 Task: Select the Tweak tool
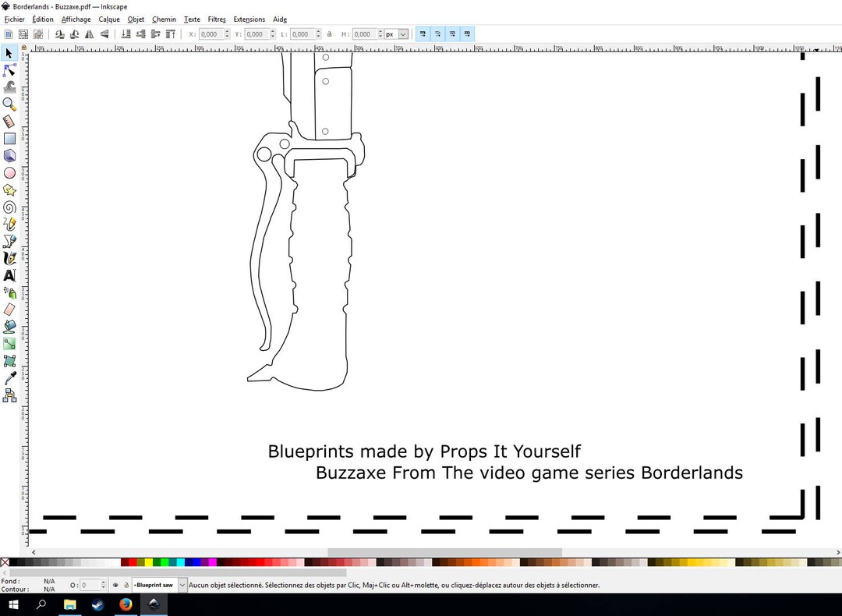click(x=9, y=87)
